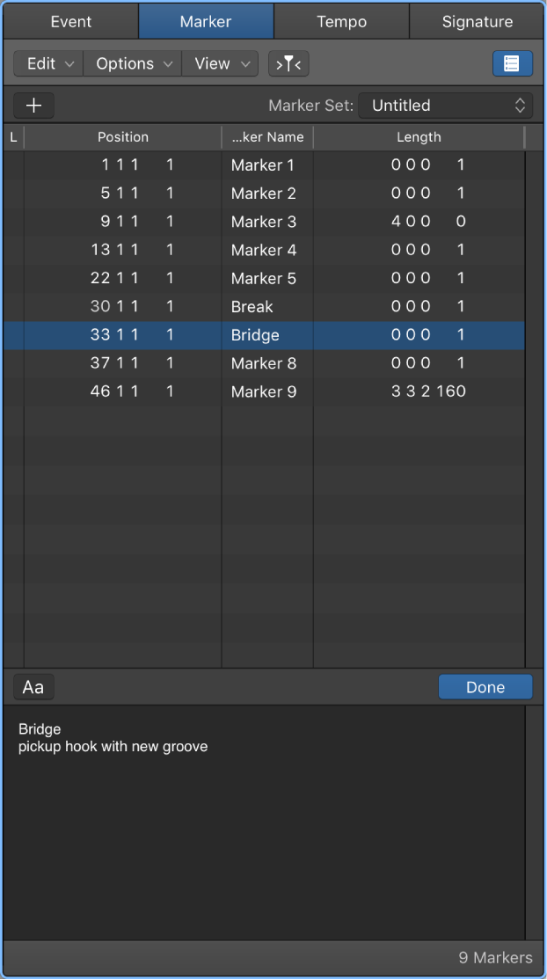Toggle the blue list view button
Screen dimensions: 547x980
[x=512, y=63]
